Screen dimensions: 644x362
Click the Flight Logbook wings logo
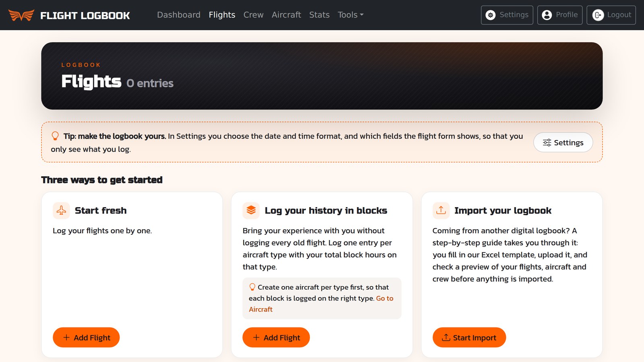pyautogui.click(x=21, y=15)
